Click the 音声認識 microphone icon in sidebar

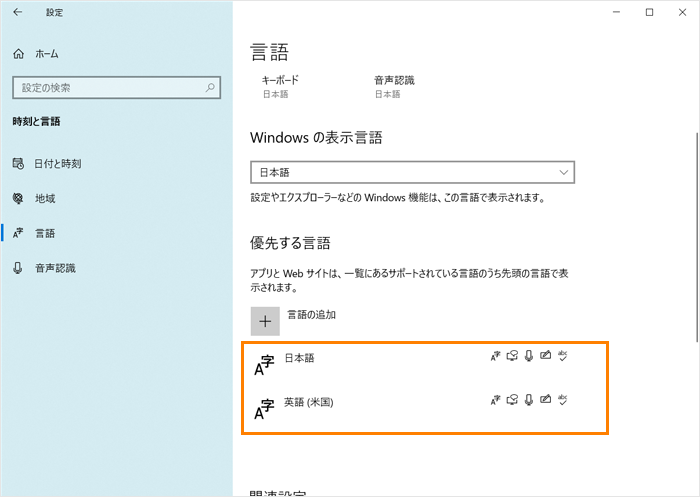[x=18, y=268]
